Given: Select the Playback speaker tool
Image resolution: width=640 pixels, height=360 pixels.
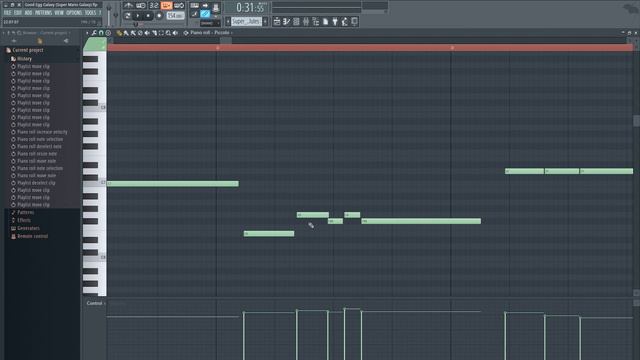Looking at the screenshot, I should click(176, 33).
